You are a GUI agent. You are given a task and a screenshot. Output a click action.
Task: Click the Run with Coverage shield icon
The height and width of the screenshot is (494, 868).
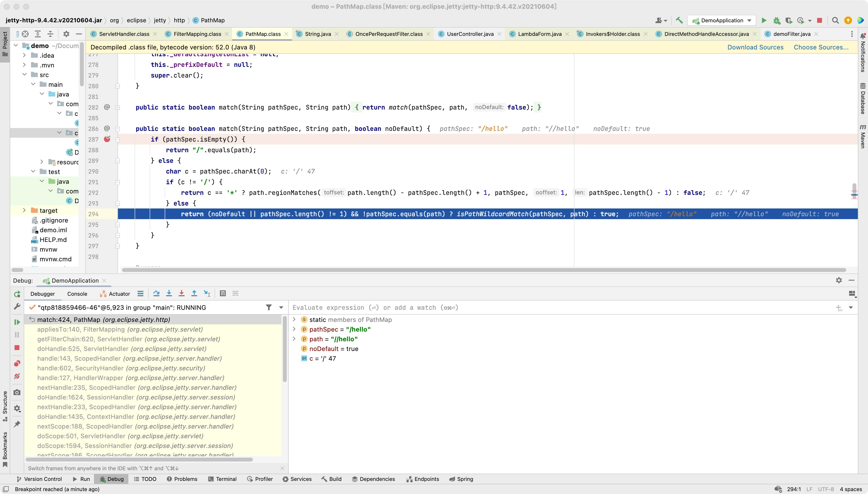tap(789, 20)
